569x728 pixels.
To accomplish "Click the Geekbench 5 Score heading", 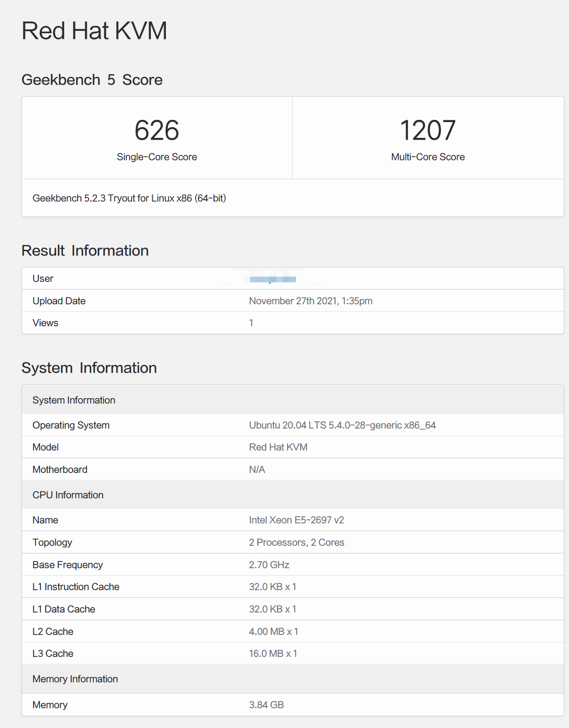I will (92, 79).
